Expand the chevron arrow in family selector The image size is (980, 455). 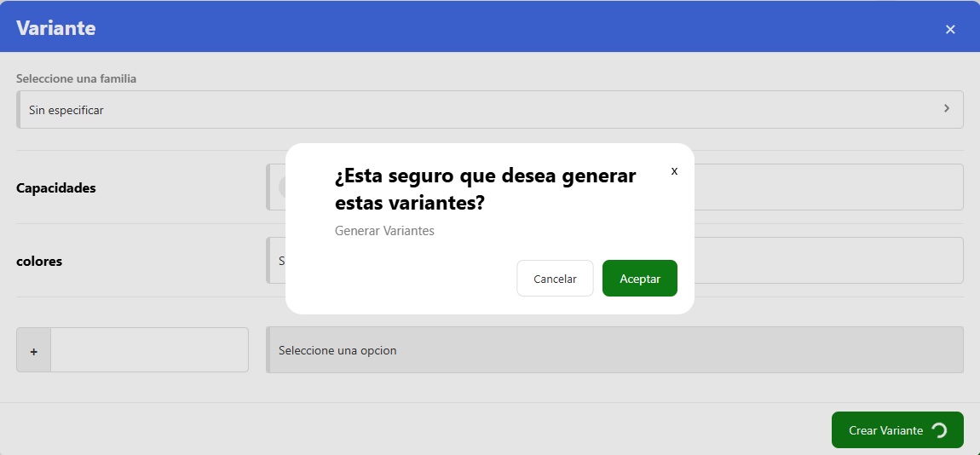point(946,109)
